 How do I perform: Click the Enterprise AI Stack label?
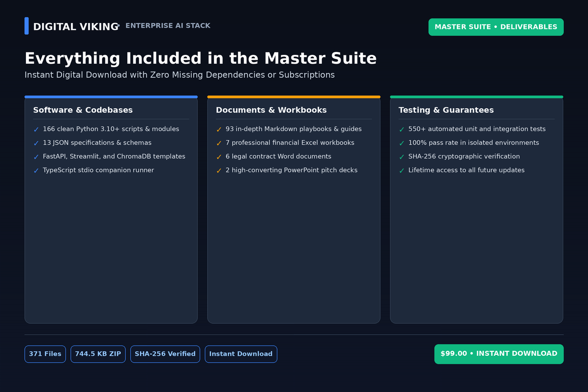click(168, 26)
